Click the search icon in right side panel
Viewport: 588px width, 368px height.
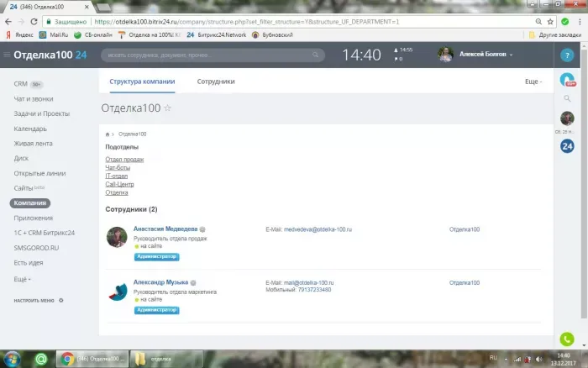pos(567,98)
